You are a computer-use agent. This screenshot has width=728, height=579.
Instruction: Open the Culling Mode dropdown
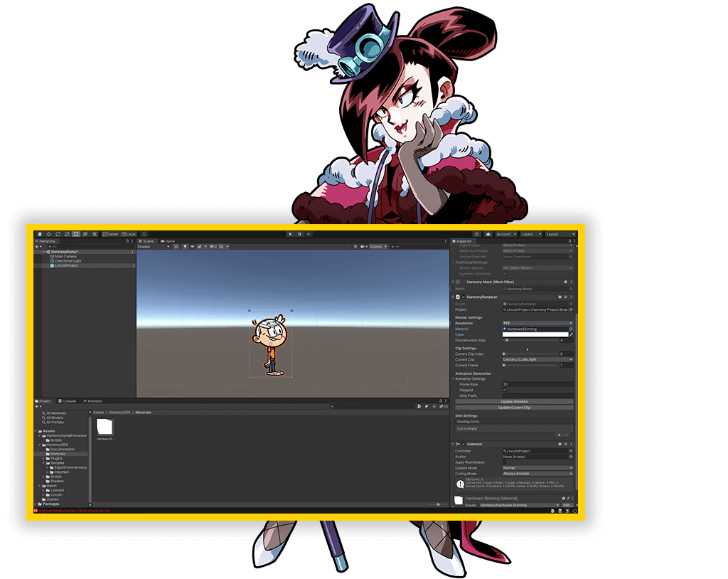coord(537,474)
